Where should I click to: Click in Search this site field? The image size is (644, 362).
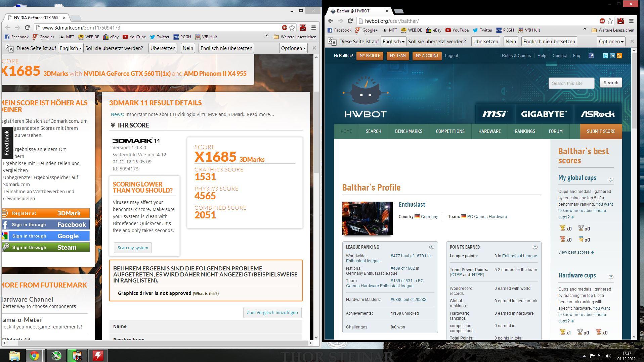click(x=571, y=83)
